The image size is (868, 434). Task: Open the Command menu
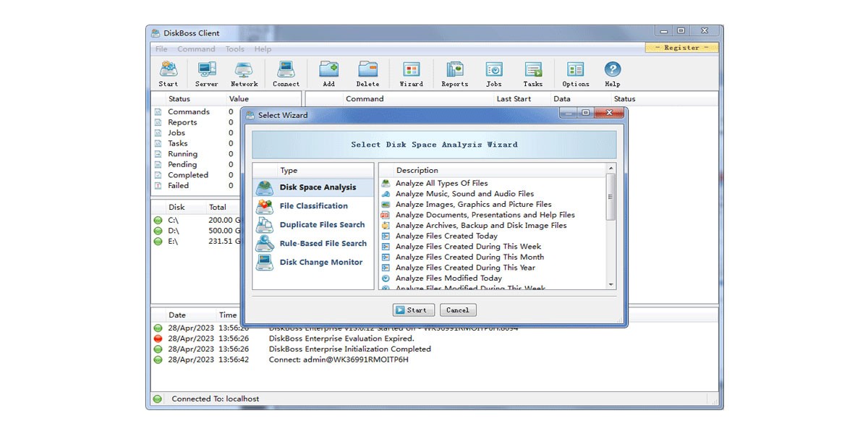coord(196,49)
